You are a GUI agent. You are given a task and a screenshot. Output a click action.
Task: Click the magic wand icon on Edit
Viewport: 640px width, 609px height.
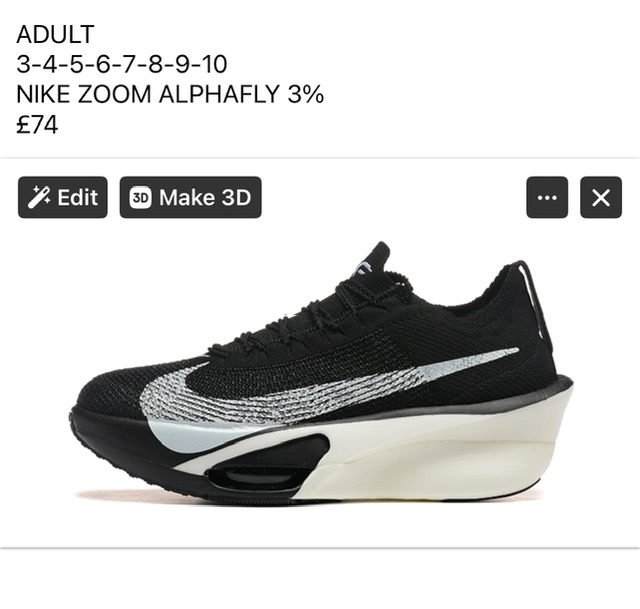pos(39,198)
